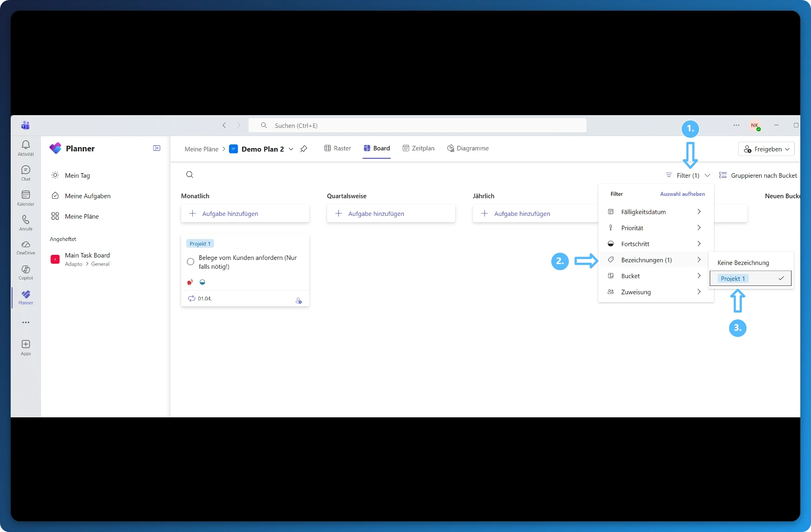Click the Demo Plan 2 blue plan icon
Screen dimensions: 811x532
[234, 149]
